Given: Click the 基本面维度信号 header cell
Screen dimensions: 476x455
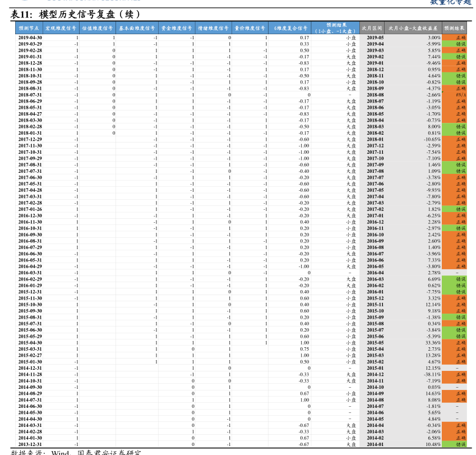Looking at the screenshot, I should tap(137, 27).
